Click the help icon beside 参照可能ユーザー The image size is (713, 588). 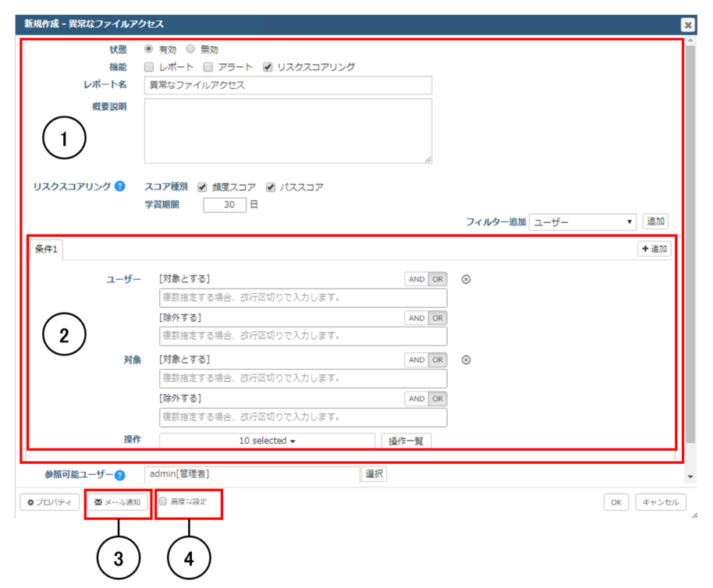[119, 475]
